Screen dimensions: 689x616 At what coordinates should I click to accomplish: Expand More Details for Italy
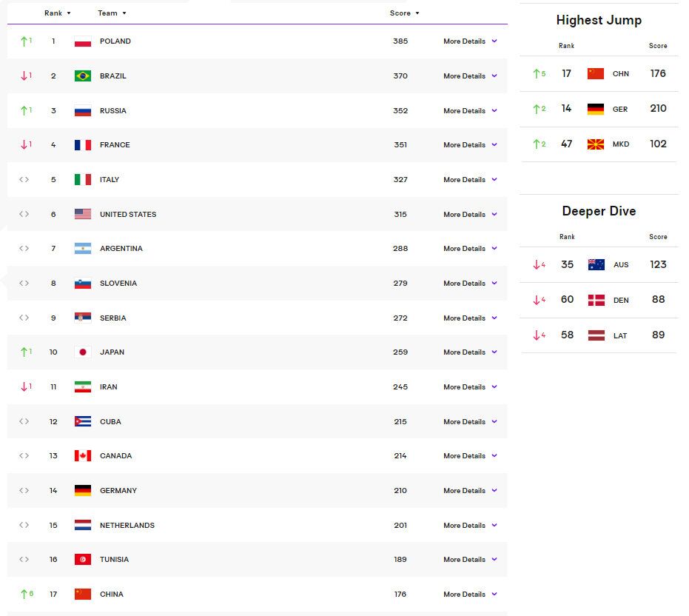pyautogui.click(x=470, y=180)
